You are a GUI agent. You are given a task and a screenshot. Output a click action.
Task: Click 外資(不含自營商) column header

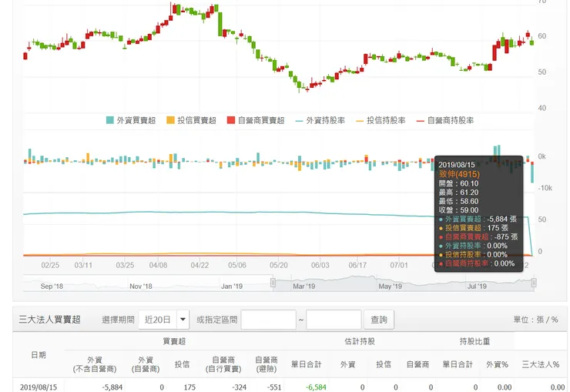pyautogui.click(x=95, y=364)
